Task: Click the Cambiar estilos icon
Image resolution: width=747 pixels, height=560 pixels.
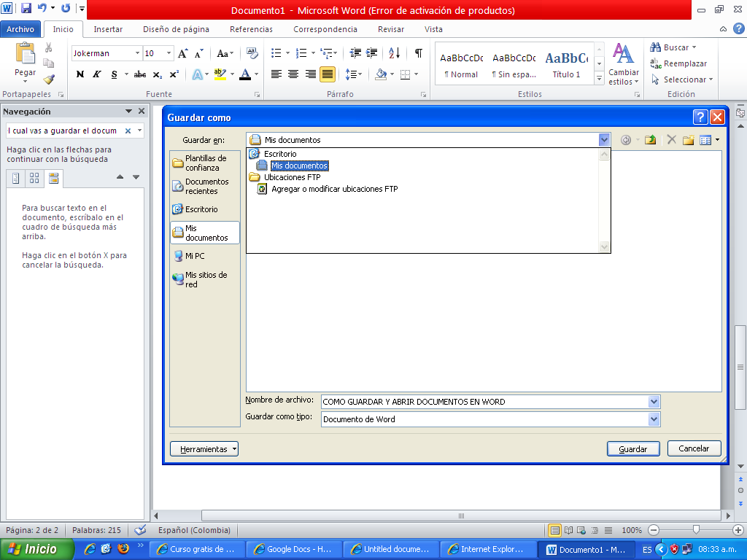Action: pyautogui.click(x=623, y=53)
